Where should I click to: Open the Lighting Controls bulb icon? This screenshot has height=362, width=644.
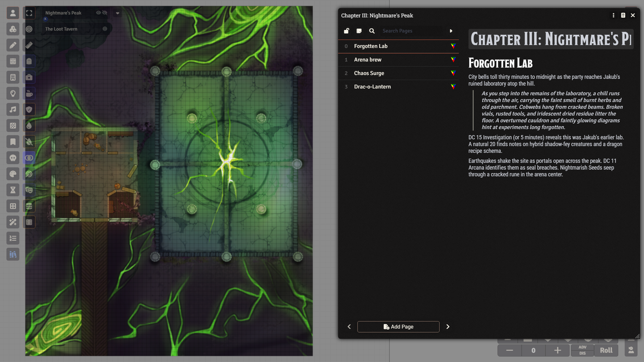(13, 93)
